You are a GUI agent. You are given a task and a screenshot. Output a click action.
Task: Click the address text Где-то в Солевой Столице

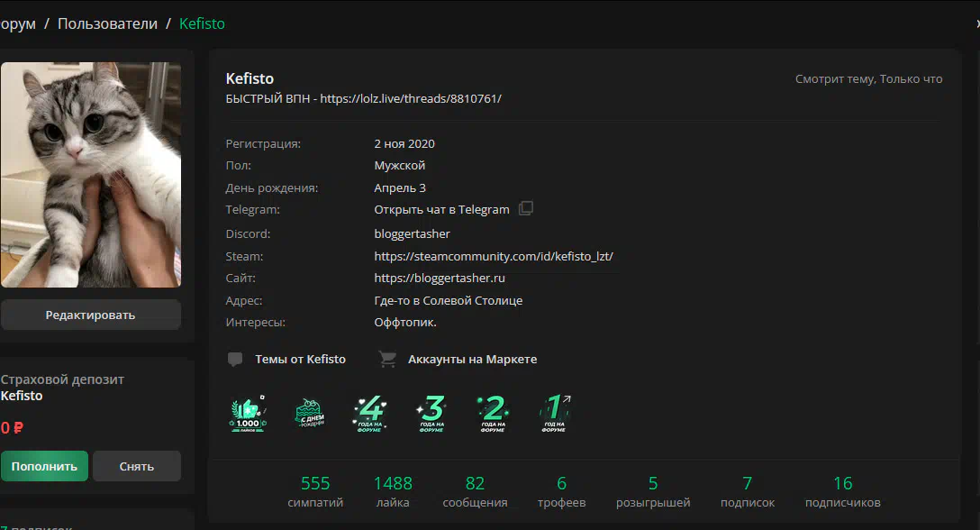449,300
